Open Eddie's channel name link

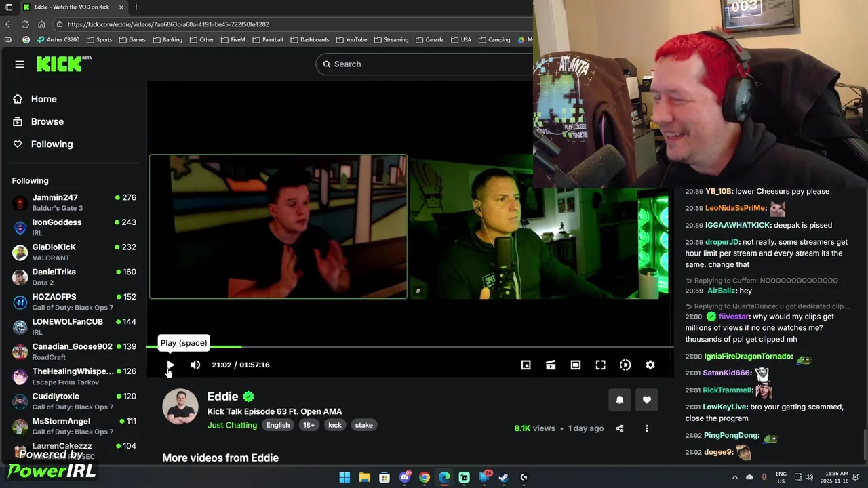click(222, 396)
